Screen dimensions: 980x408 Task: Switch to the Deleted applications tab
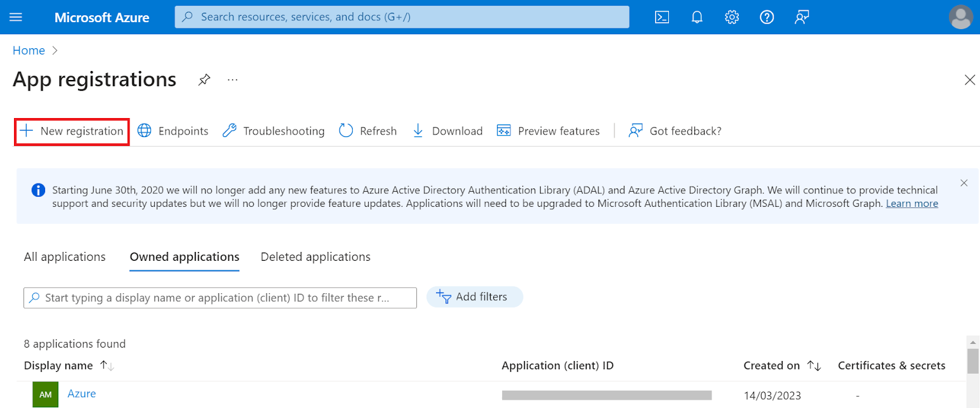point(315,257)
